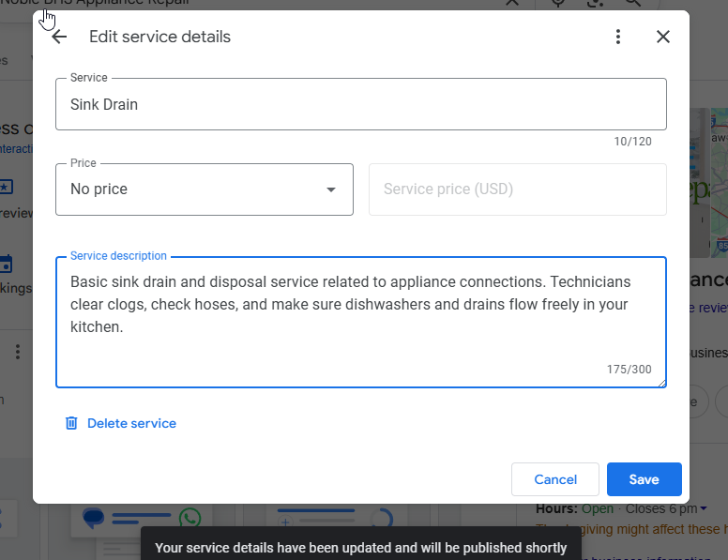This screenshot has height=560, width=728.
Task: Click the WhatsApp icon below the dialog
Action: (191, 518)
